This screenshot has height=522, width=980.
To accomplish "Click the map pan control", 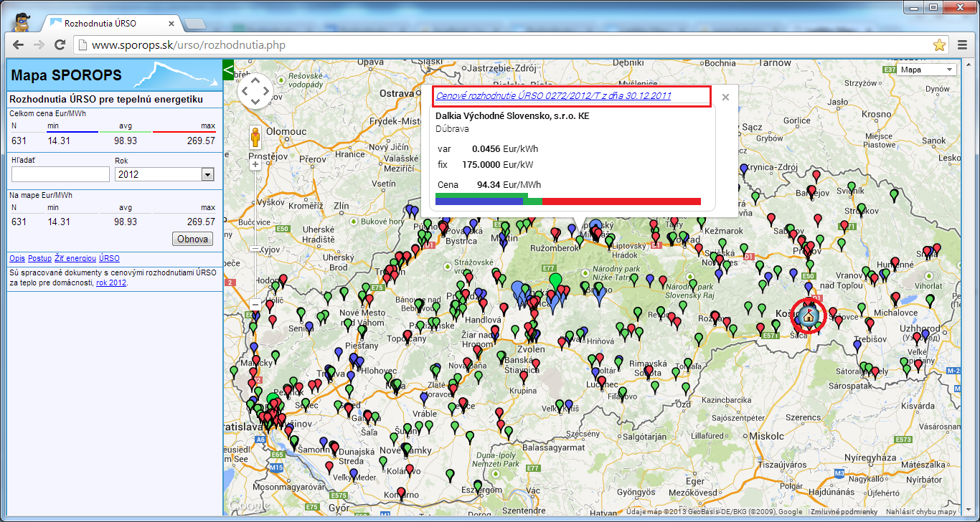I will [255, 90].
